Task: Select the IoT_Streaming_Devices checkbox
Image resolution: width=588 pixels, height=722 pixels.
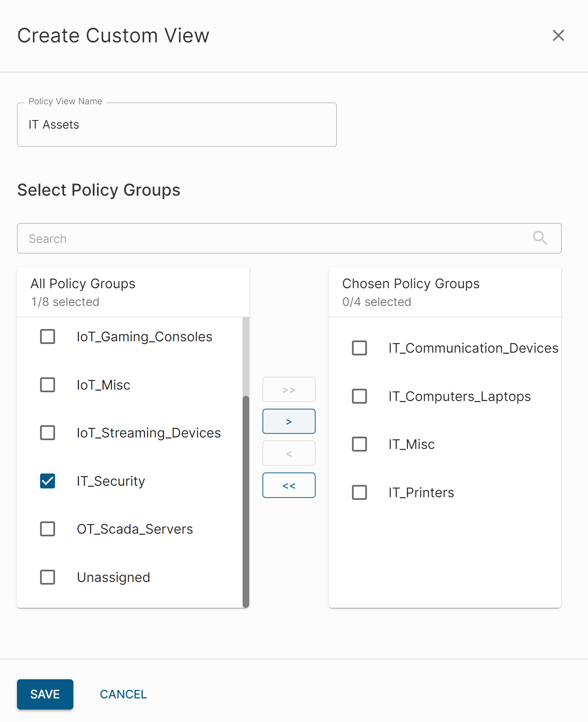Action: coord(48,433)
